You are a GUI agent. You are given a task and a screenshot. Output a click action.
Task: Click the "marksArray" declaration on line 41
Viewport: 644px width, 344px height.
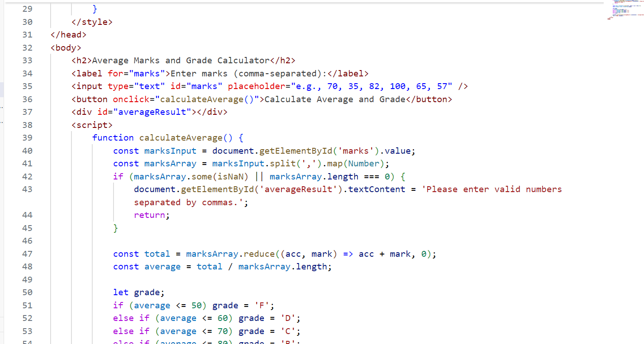(170, 164)
